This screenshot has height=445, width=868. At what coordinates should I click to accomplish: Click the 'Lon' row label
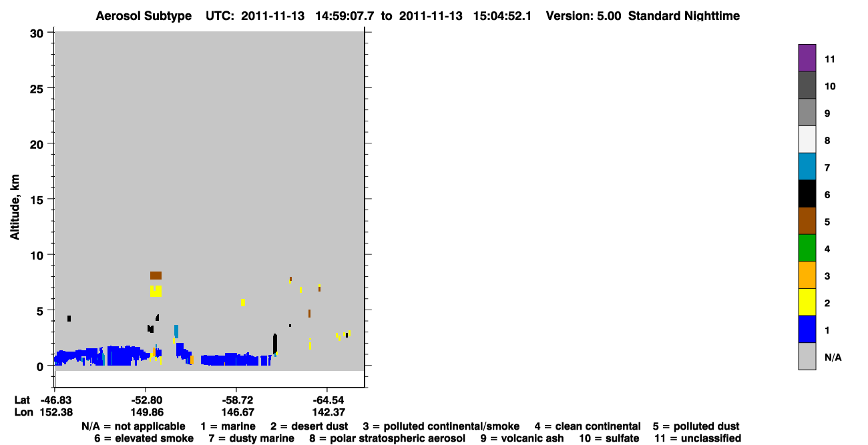(x=23, y=412)
